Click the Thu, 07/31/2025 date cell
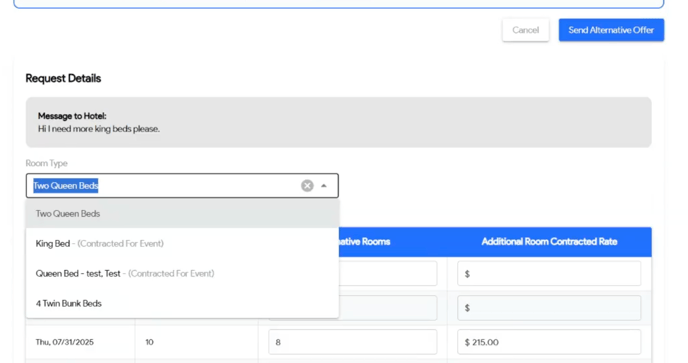688x363 pixels. 65,342
